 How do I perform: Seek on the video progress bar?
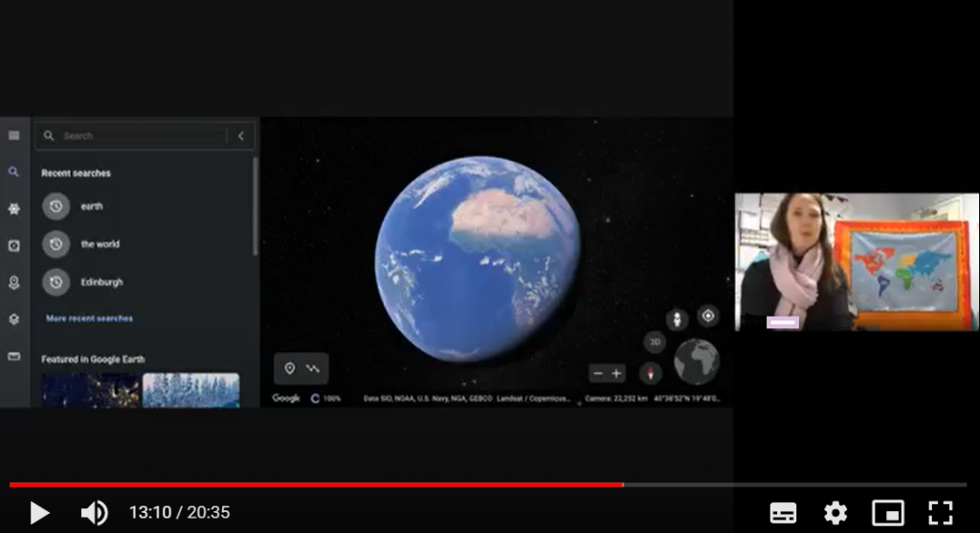coord(488,485)
